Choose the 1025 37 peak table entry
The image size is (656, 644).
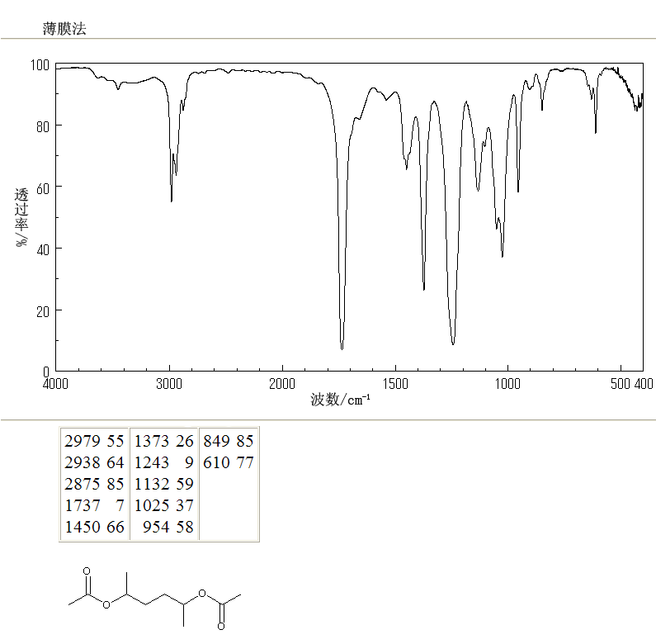[163, 505]
